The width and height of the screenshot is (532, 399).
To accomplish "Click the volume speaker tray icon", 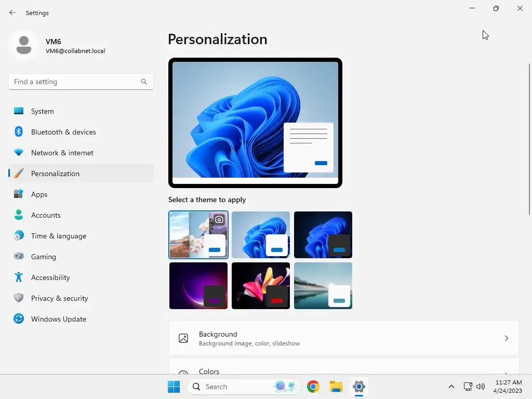I will (481, 387).
